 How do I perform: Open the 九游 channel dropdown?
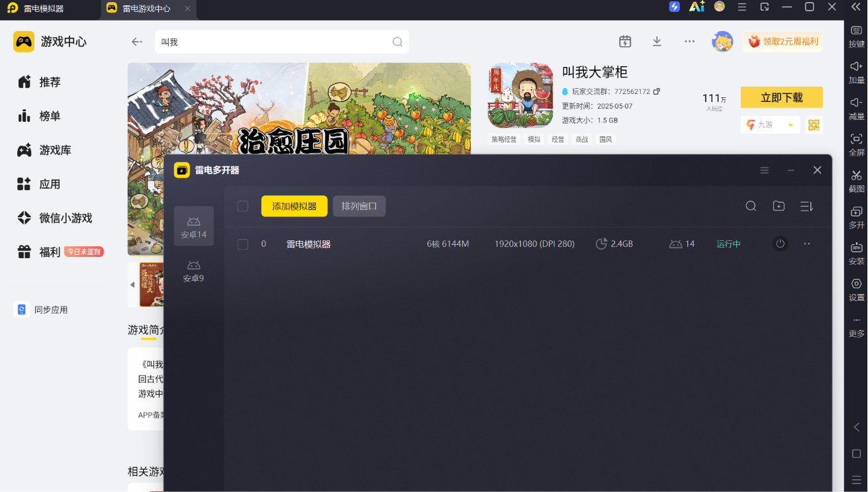[770, 124]
